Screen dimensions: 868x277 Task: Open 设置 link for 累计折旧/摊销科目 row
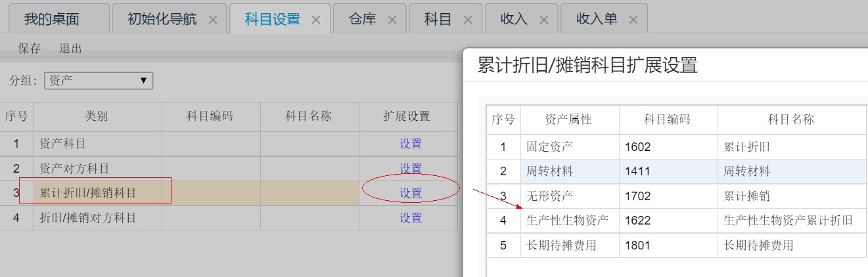(x=411, y=193)
